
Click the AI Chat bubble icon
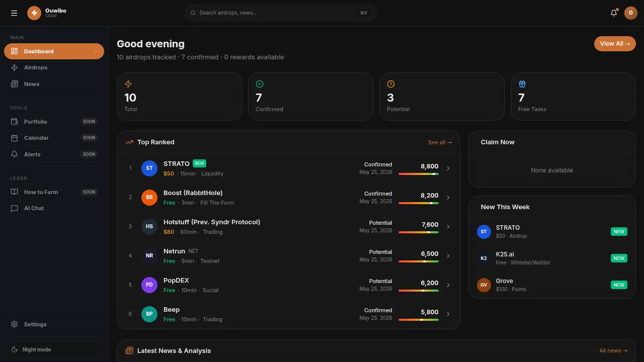point(15,208)
